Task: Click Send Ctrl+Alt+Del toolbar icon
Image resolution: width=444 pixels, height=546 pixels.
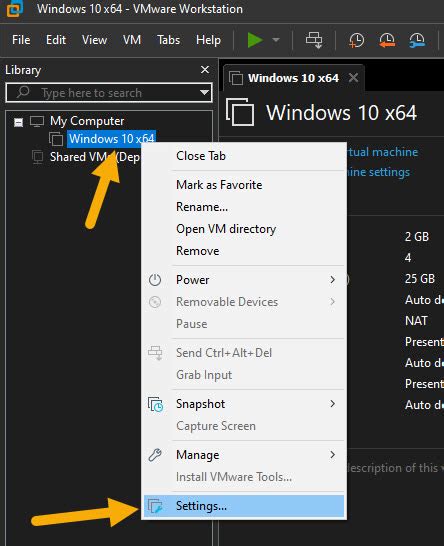Action: (x=314, y=40)
